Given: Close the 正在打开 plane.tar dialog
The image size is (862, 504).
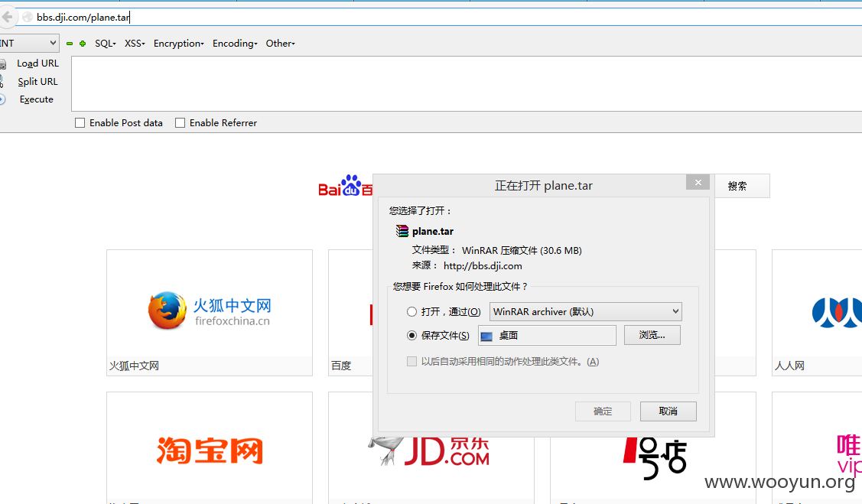Looking at the screenshot, I should (698, 183).
